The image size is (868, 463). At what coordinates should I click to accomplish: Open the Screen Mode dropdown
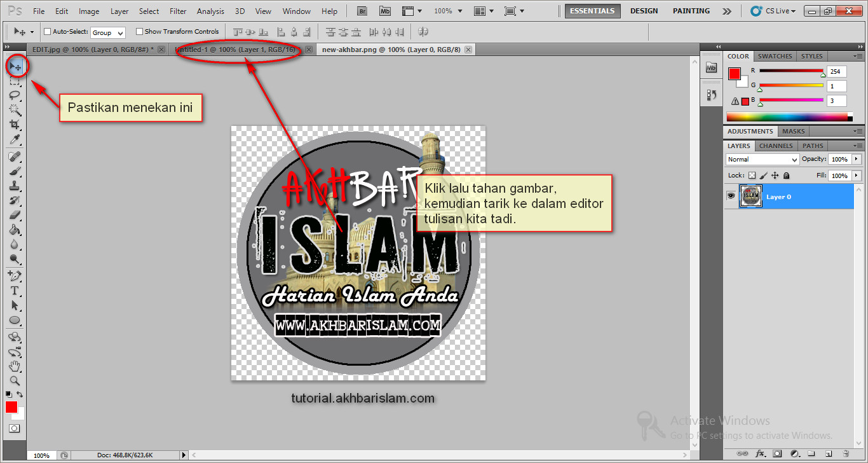(x=513, y=11)
